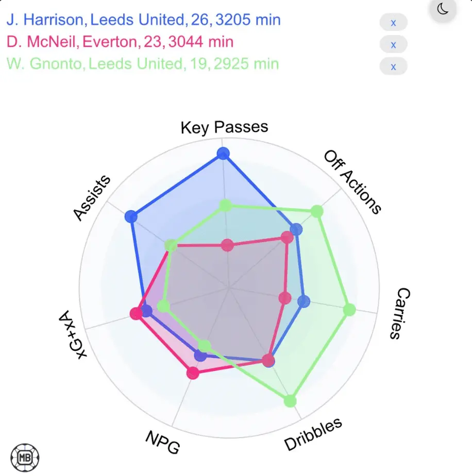Remove W. Gnonto with his x button
This screenshot has width=472, height=476.
pyautogui.click(x=393, y=66)
